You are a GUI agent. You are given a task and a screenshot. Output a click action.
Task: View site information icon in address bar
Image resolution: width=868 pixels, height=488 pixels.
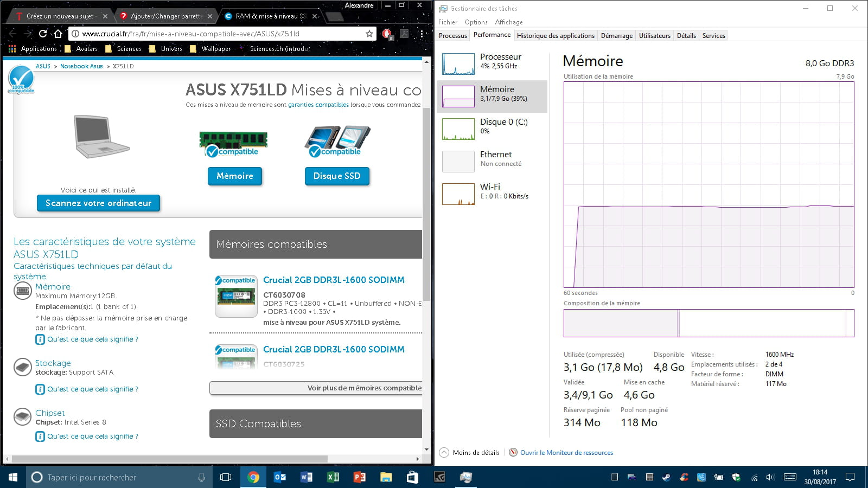[75, 34]
